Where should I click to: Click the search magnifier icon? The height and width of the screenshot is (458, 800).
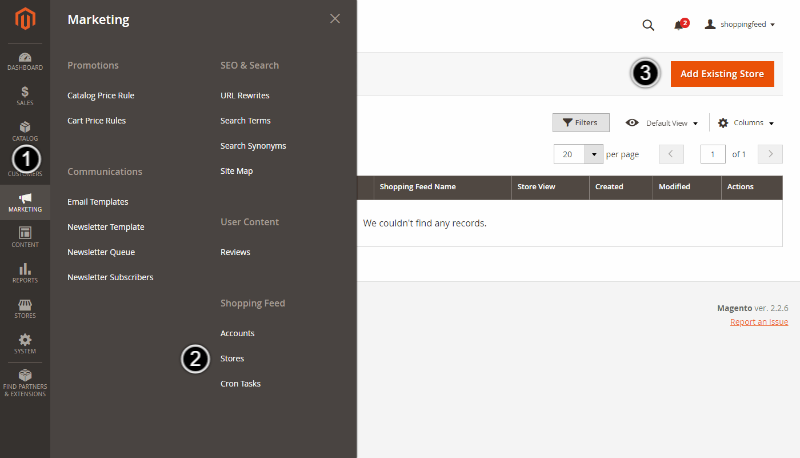(x=648, y=25)
